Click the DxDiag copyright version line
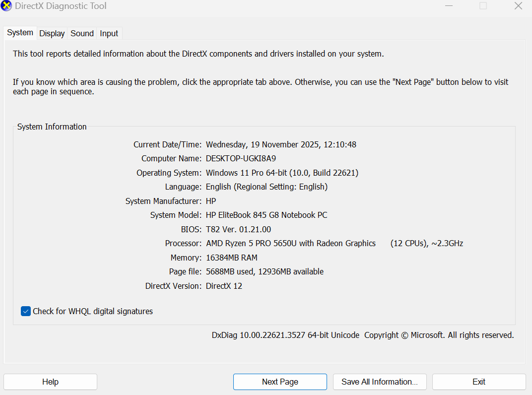Image resolution: width=532 pixels, height=395 pixels. tap(362, 335)
